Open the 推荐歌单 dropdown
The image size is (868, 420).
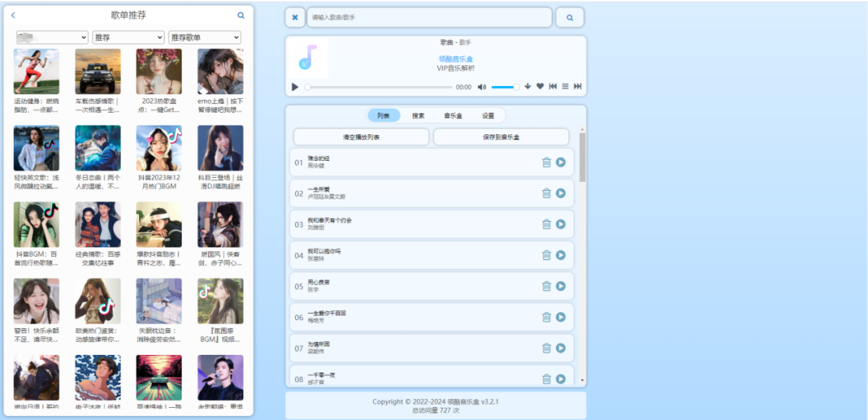click(x=204, y=38)
